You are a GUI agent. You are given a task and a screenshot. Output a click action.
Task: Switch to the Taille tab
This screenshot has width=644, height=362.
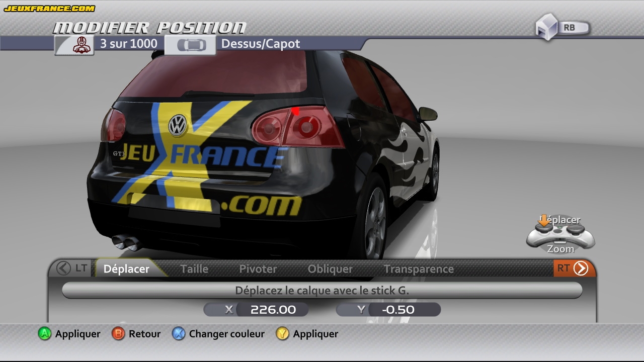tap(194, 269)
